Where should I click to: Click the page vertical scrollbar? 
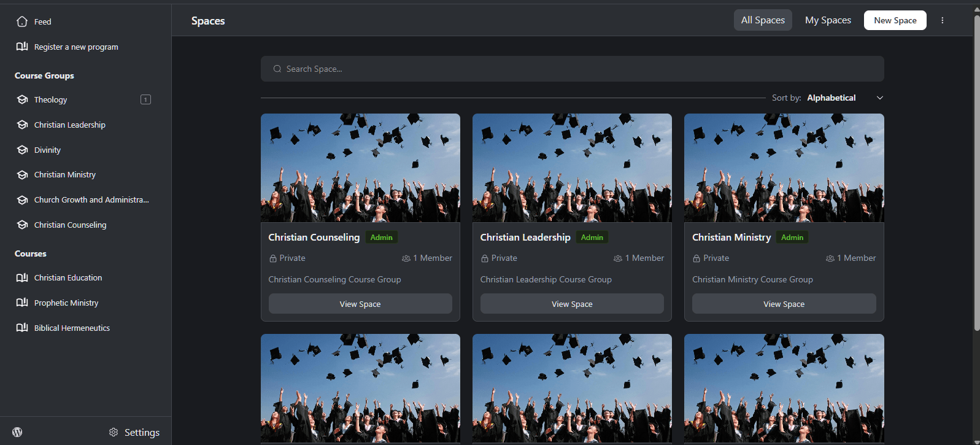(976, 172)
